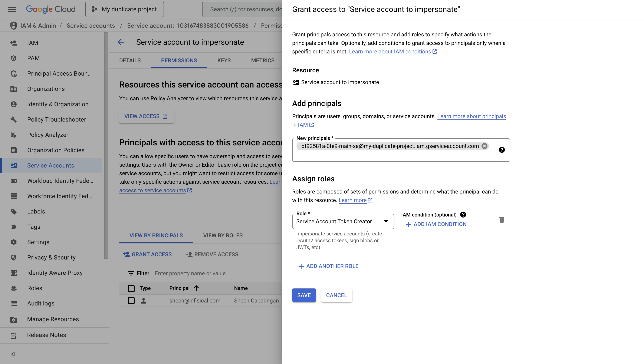Open Learn more about IAM conditions link
The image size is (644, 364).
pyautogui.click(x=393, y=52)
